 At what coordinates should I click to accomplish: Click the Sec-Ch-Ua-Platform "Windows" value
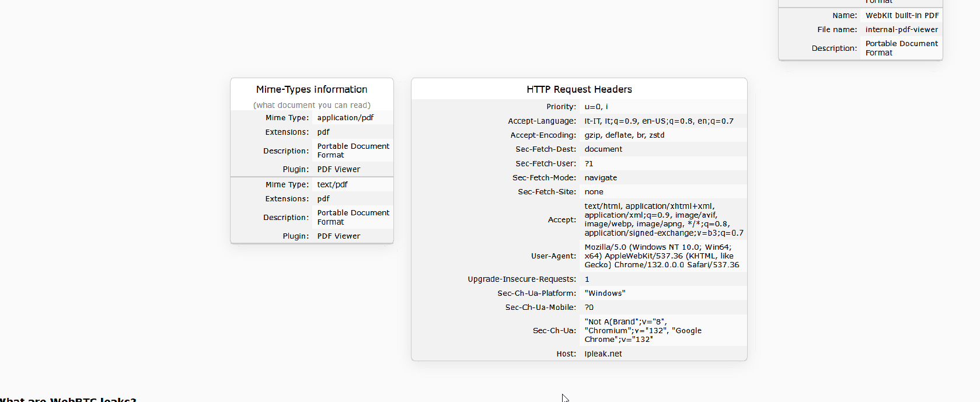[x=605, y=293]
